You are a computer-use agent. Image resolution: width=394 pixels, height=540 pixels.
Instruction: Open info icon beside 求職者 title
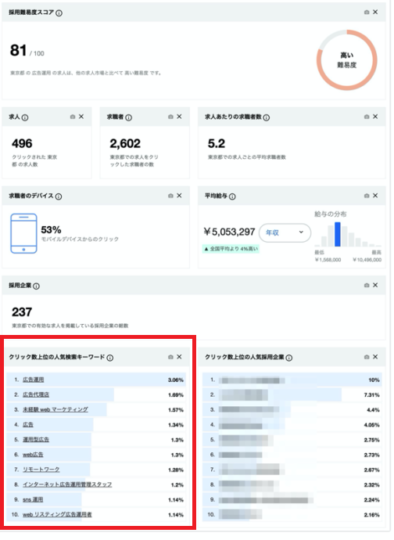click(x=129, y=117)
